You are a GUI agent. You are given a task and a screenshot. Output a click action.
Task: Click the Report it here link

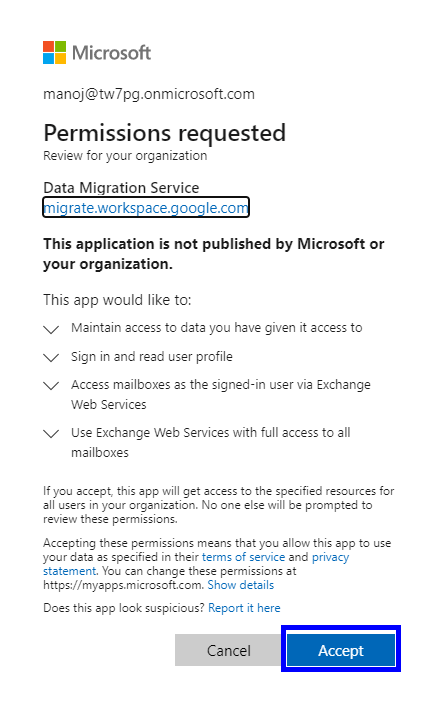244,608
